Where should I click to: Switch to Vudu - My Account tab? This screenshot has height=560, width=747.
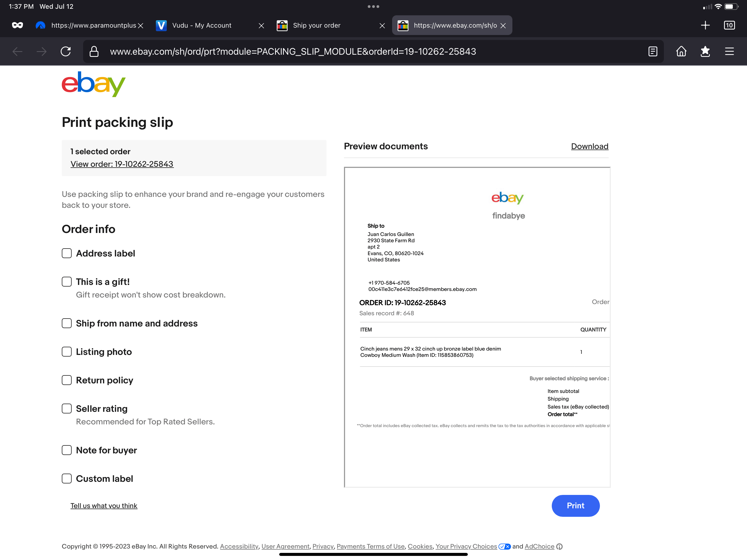[x=202, y=25]
